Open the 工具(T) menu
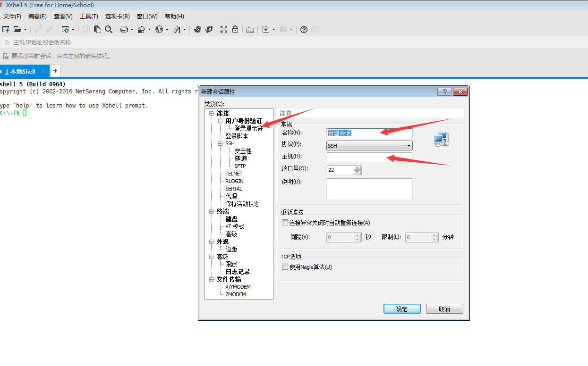The image size is (588, 366). 89,17
